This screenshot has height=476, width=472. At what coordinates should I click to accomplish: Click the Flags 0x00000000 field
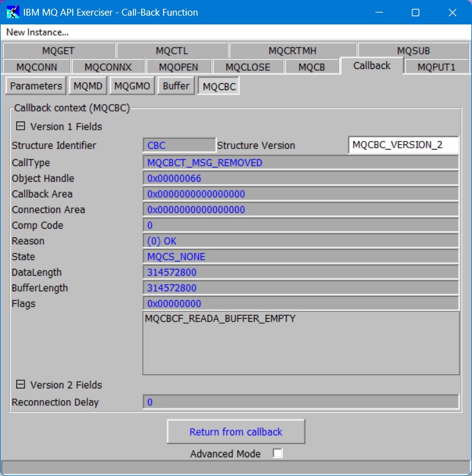coord(300,304)
